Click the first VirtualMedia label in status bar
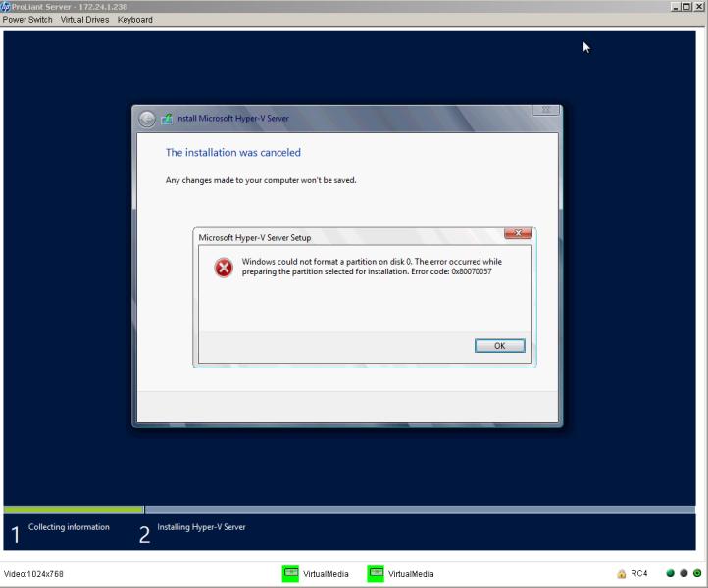 326,574
